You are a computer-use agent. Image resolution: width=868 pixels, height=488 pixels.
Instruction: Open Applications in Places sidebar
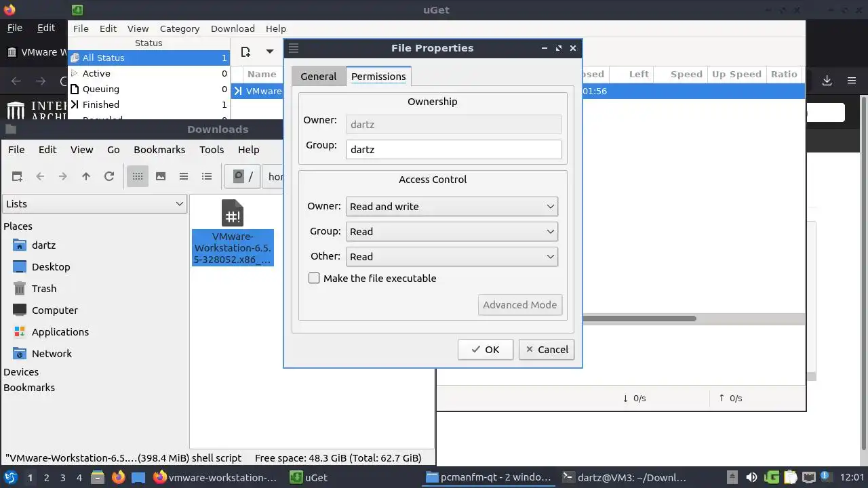(x=51, y=332)
